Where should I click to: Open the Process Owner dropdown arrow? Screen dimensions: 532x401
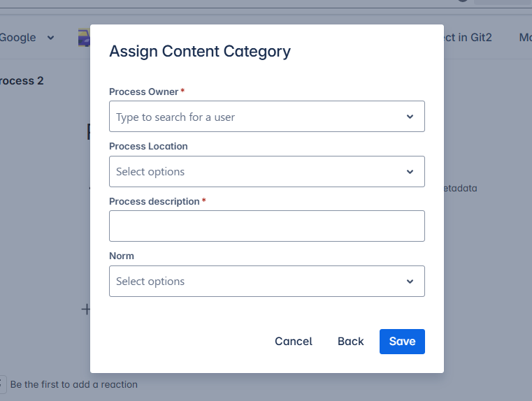410,117
